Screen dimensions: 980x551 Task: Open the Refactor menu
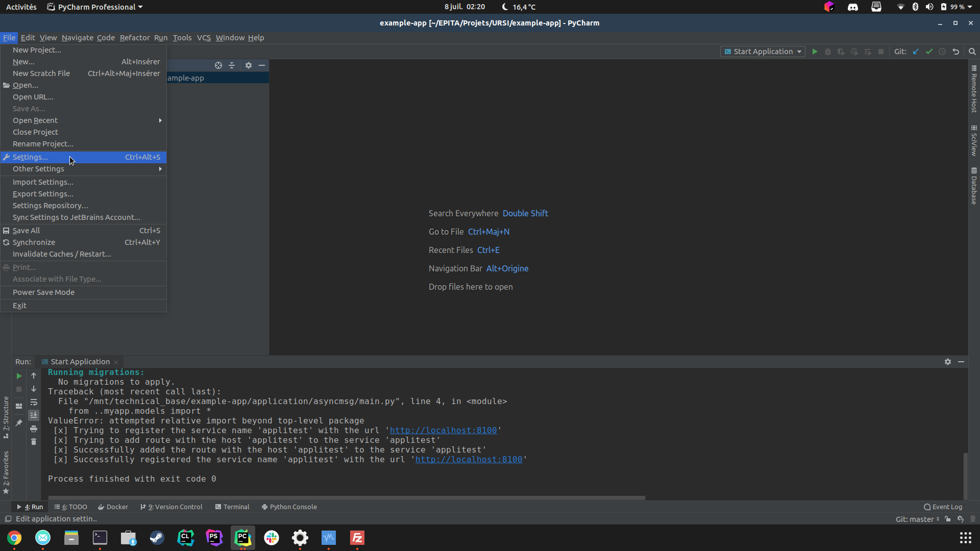135,38
